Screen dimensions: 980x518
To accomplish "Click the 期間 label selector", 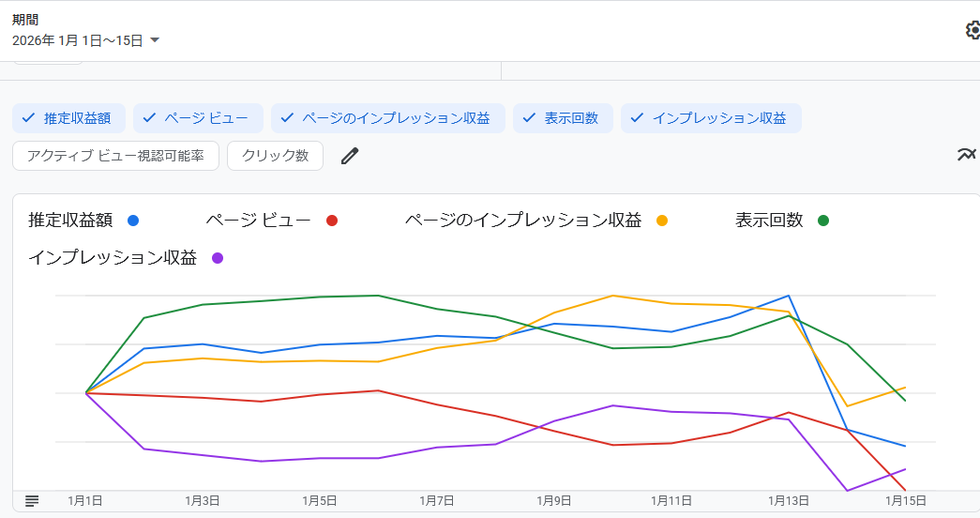I will coord(25,20).
